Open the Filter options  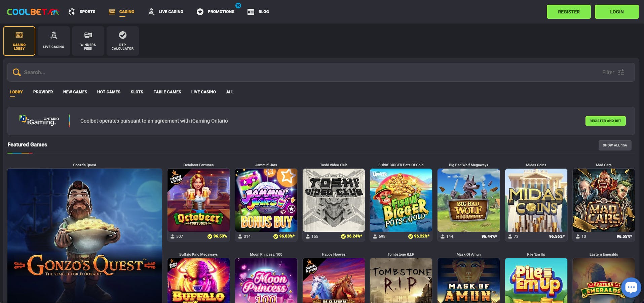click(613, 72)
